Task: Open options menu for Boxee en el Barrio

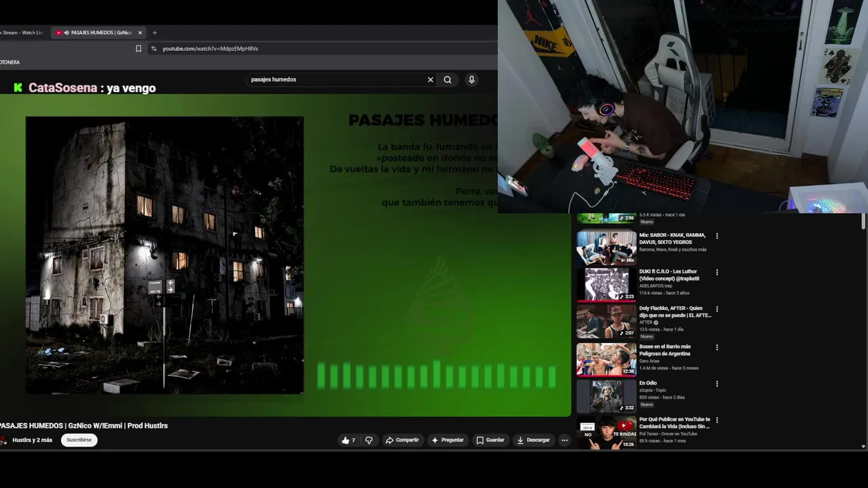Action: coord(717,348)
